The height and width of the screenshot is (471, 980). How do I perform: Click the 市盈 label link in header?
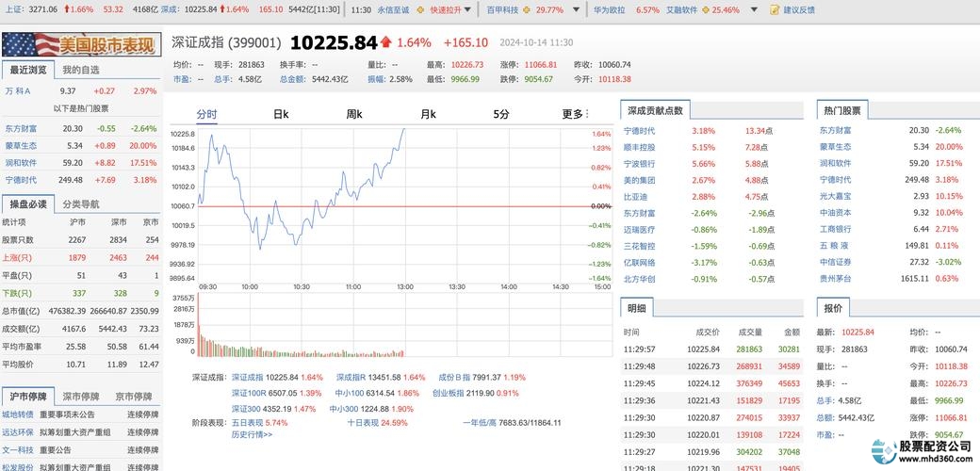pyautogui.click(x=181, y=79)
